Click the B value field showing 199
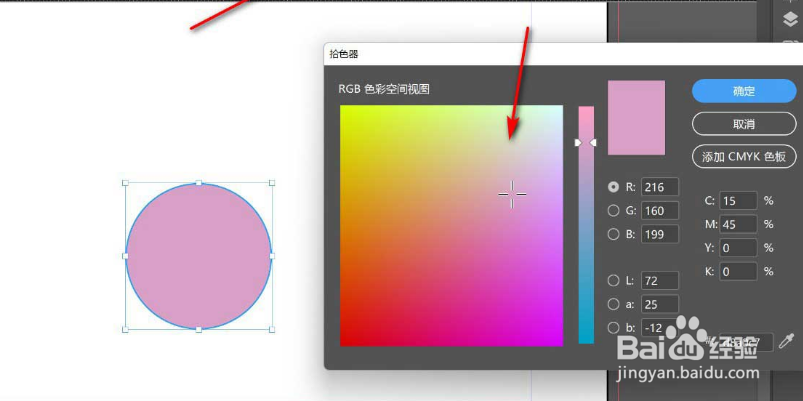803x401 pixels. pyautogui.click(x=660, y=234)
